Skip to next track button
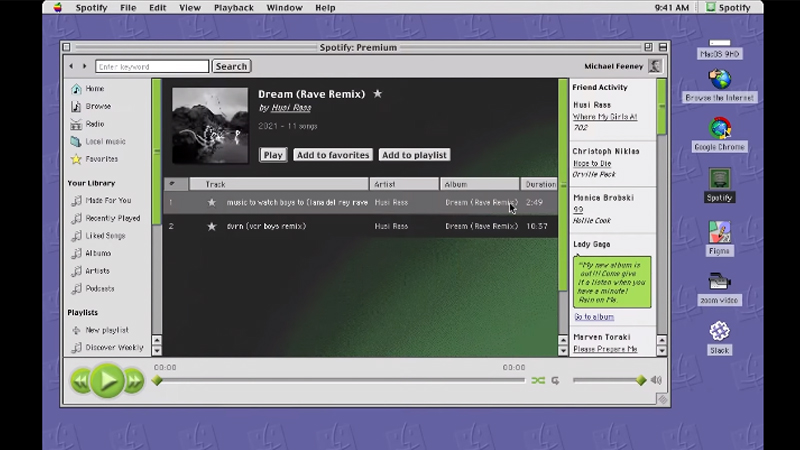 click(x=134, y=381)
